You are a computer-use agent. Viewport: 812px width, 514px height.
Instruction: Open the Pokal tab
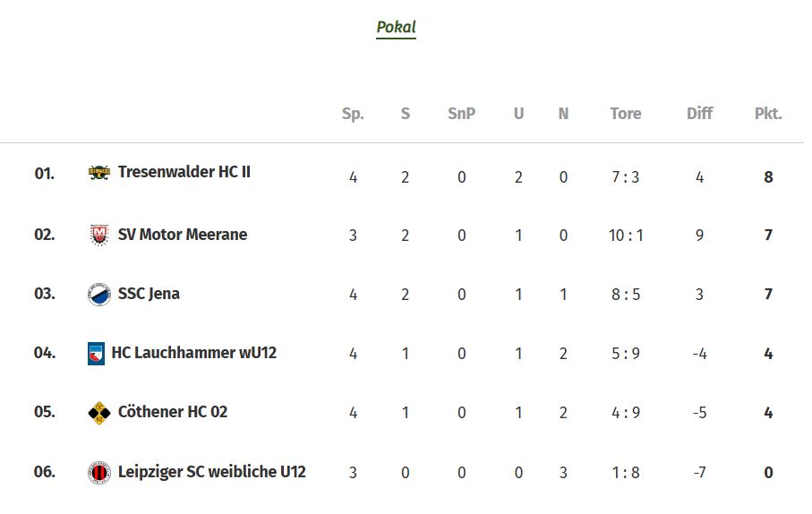[x=397, y=27]
